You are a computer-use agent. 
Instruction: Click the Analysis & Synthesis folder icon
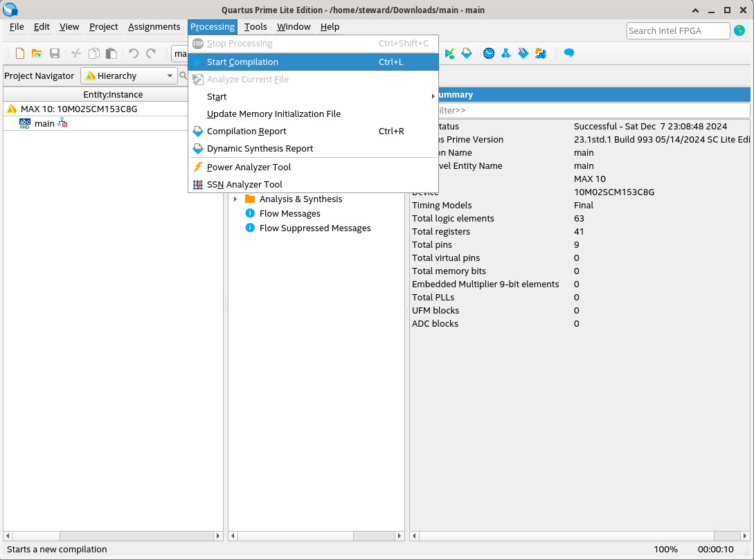[x=250, y=199]
